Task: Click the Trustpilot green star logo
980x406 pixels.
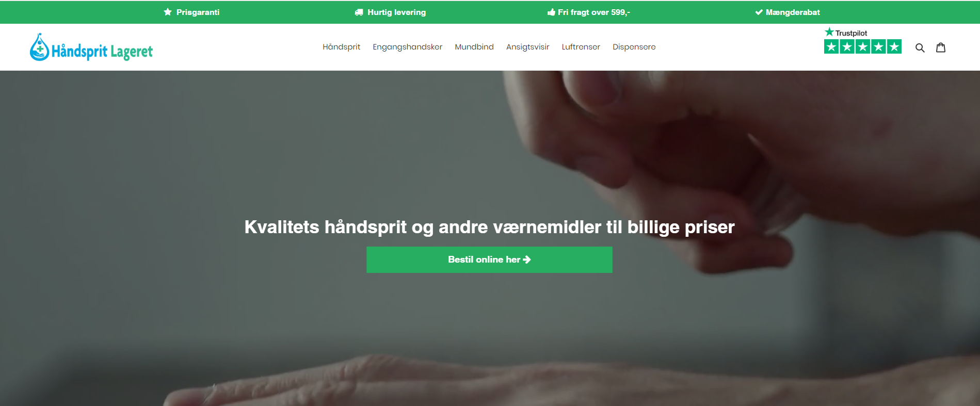Action: [x=829, y=32]
